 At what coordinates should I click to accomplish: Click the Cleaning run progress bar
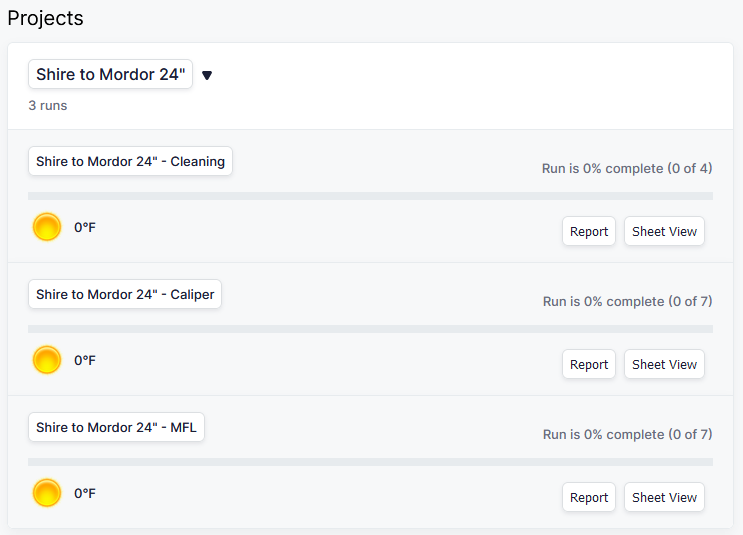pyautogui.click(x=370, y=196)
